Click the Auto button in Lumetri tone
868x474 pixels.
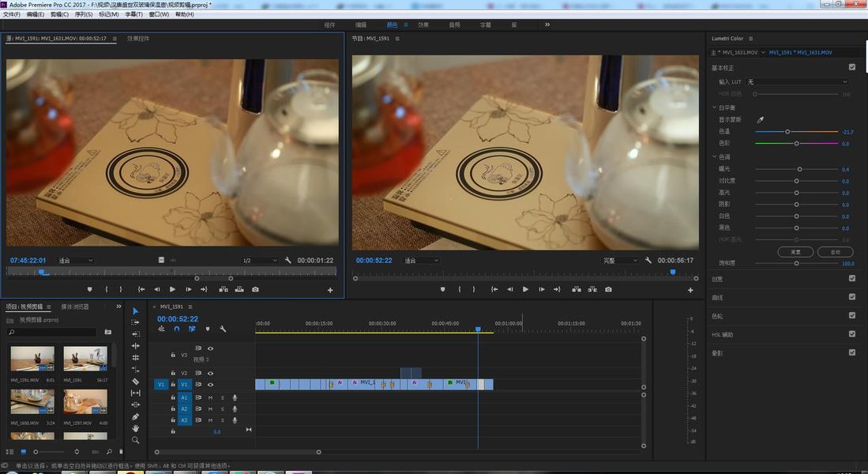pos(836,252)
